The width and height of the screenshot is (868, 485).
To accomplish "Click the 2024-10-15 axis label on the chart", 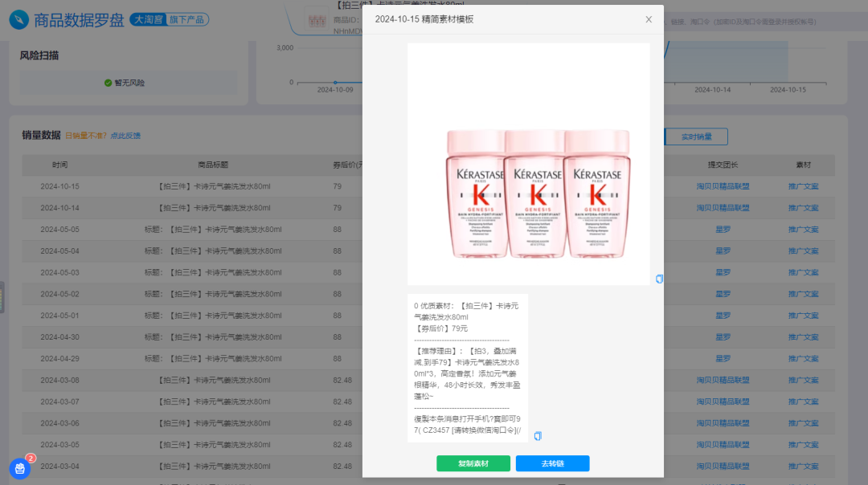I will (x=788, y=90).
